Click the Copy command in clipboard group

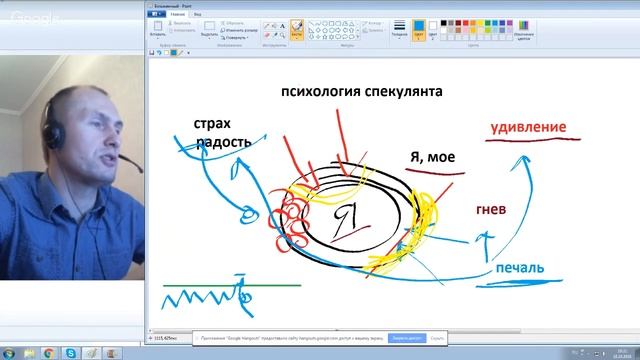(x=182, y=30)
